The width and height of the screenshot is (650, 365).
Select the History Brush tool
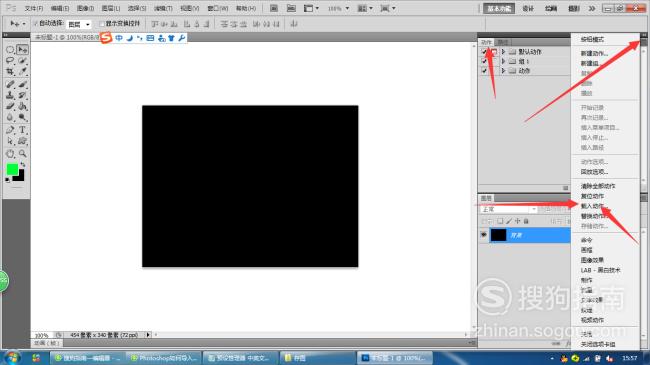pos(23,95)
